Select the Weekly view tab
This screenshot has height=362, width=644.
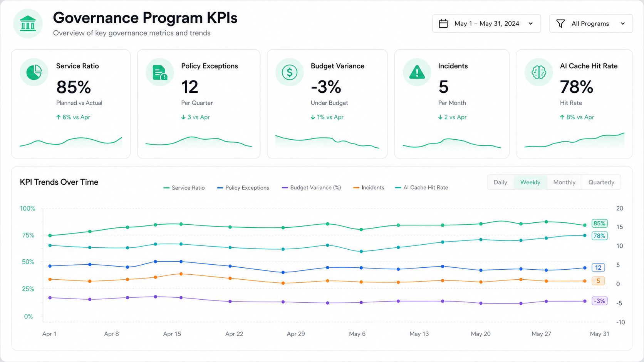[530, 182]
